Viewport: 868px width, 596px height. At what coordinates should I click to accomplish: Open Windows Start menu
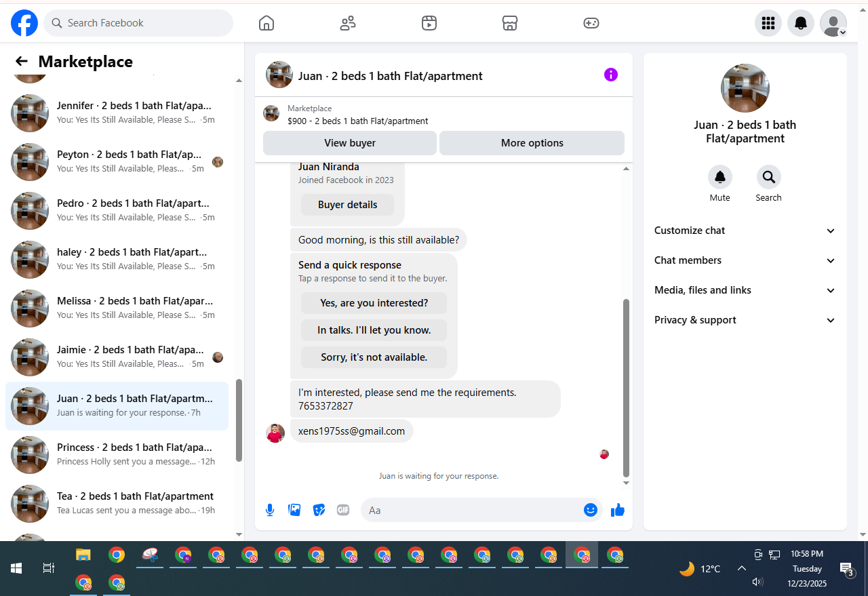(16, 568)
